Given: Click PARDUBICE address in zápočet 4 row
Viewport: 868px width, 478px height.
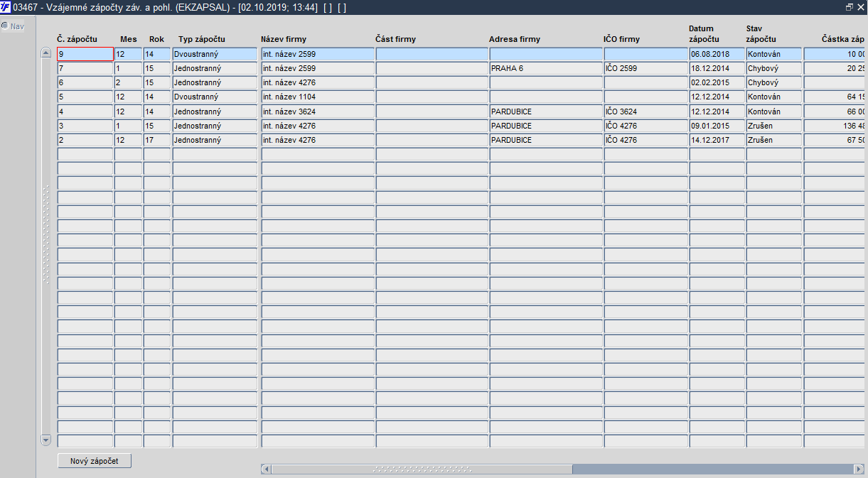Looking at the screenshot, I should 546,112.
